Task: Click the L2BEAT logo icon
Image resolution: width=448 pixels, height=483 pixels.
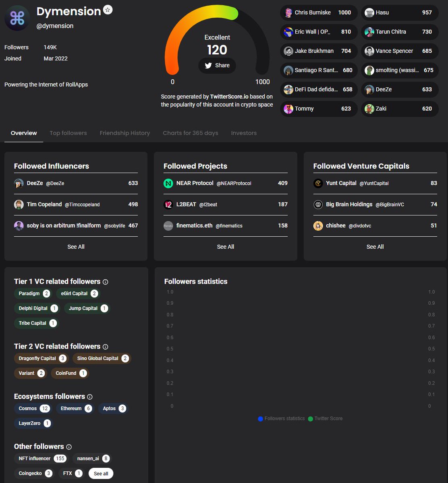Action: (168, 204)
